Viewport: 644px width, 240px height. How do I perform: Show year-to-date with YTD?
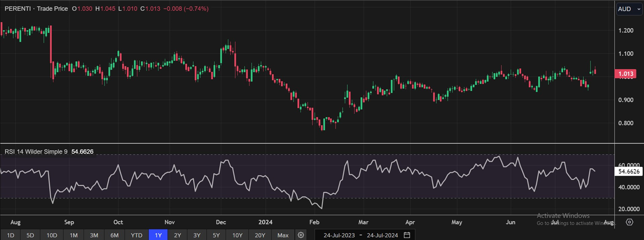click(136, 235)
